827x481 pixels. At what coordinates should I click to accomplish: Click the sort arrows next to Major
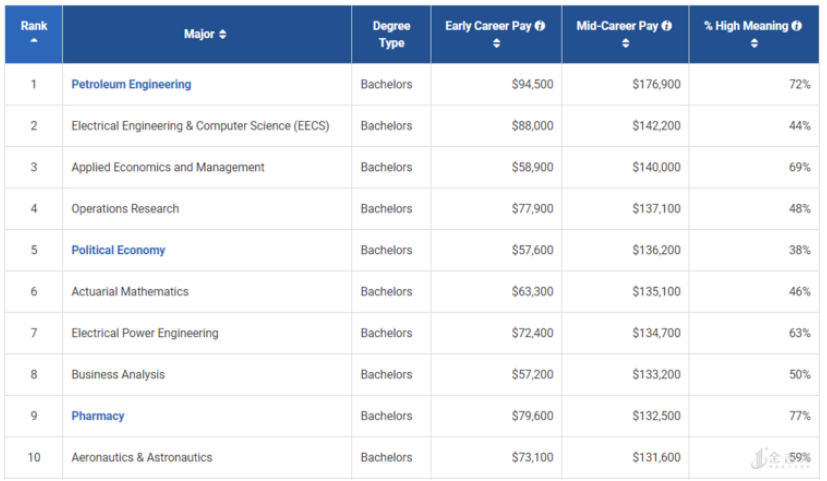click(x=223, y=35)
